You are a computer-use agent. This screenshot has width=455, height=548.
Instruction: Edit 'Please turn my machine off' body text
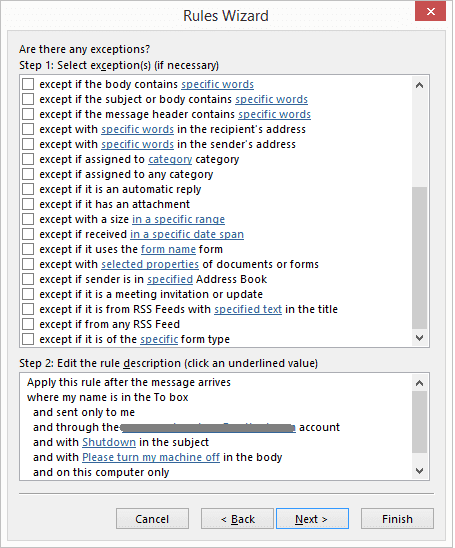[x=151, y=457]
